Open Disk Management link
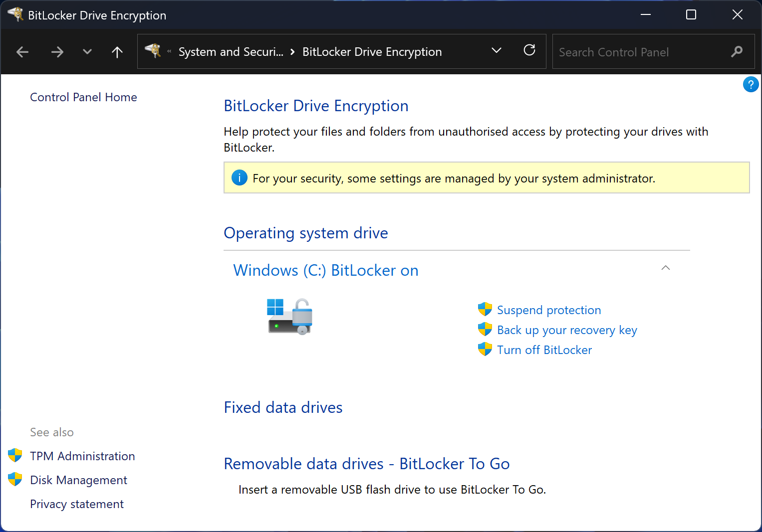The width and height of the screenshot is (762, 532). click(78, 480)
